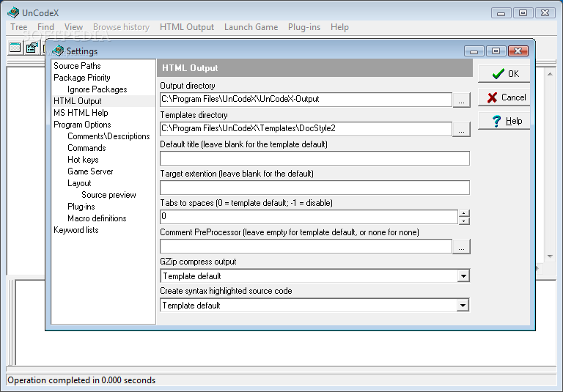Click scroll down arrow in main window

(x=550, y=256)
